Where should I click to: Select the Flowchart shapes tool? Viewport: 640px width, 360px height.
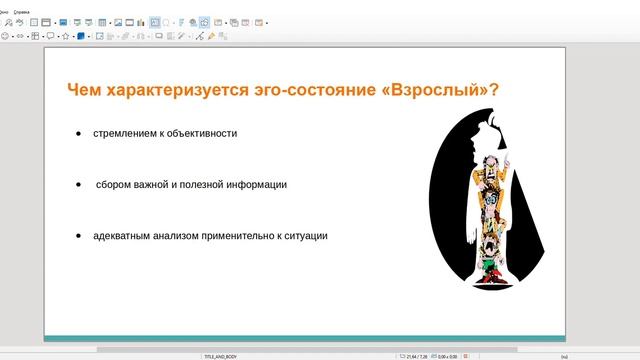35,36
